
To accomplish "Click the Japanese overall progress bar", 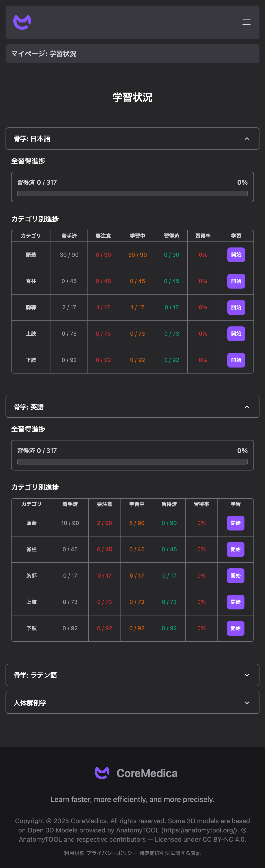I will coord(132,193).
